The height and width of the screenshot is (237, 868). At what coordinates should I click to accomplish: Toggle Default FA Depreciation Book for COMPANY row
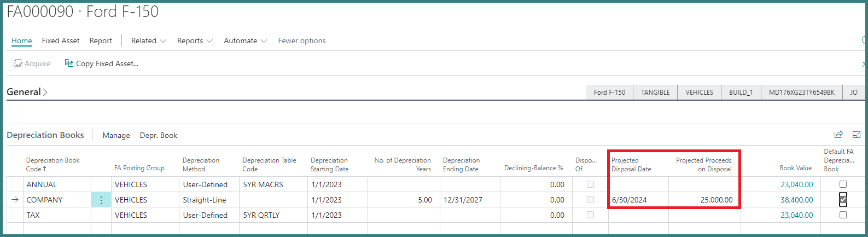[843, 200]
